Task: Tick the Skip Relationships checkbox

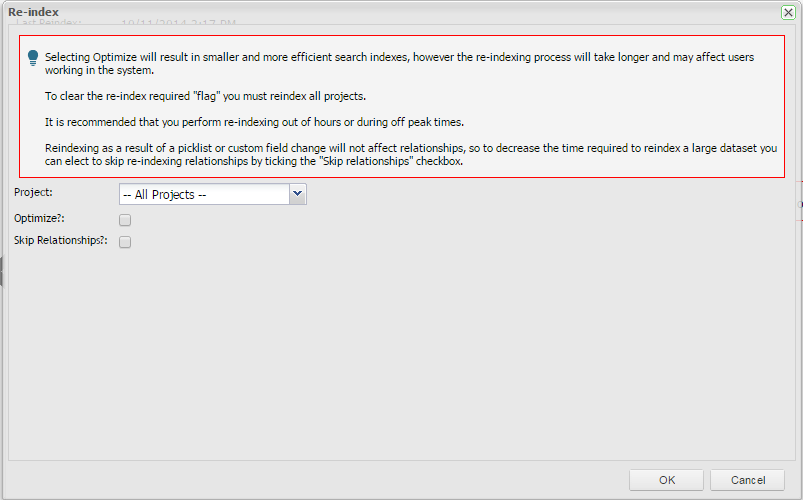Action: [x=125, y=242]
